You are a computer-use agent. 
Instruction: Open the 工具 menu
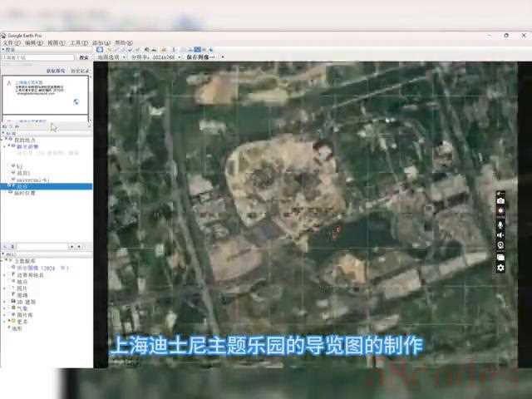click(x=79, y=43)
